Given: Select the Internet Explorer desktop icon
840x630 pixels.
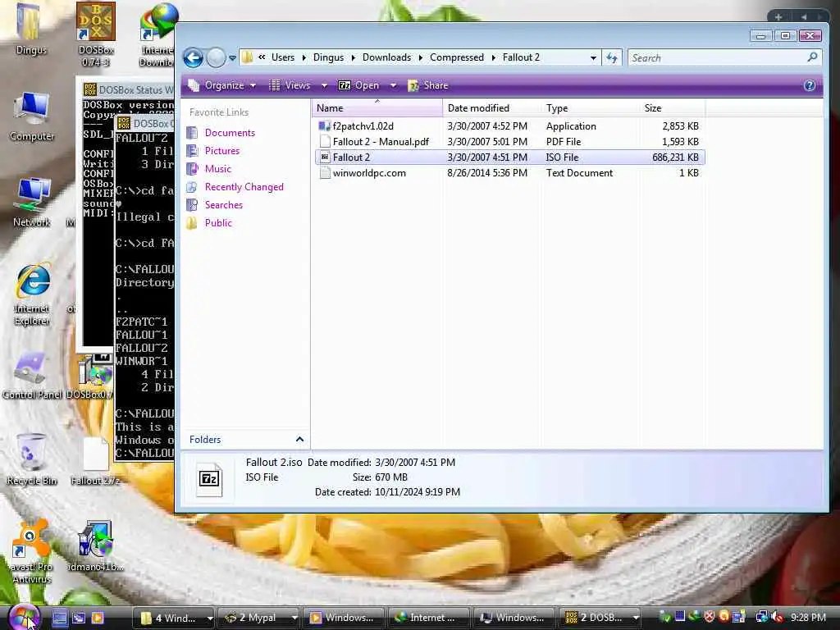Looking at the screenshot, I should coord(32,294).
